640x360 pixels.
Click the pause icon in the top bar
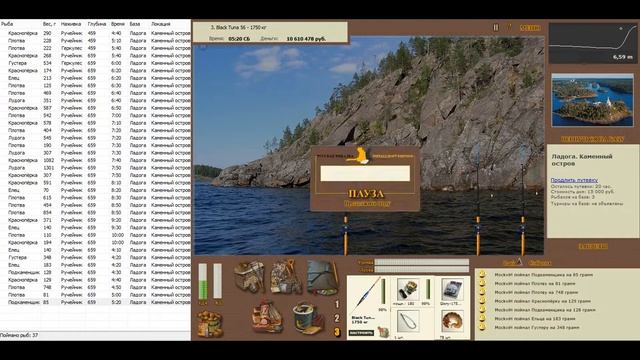tap(496, 27)
